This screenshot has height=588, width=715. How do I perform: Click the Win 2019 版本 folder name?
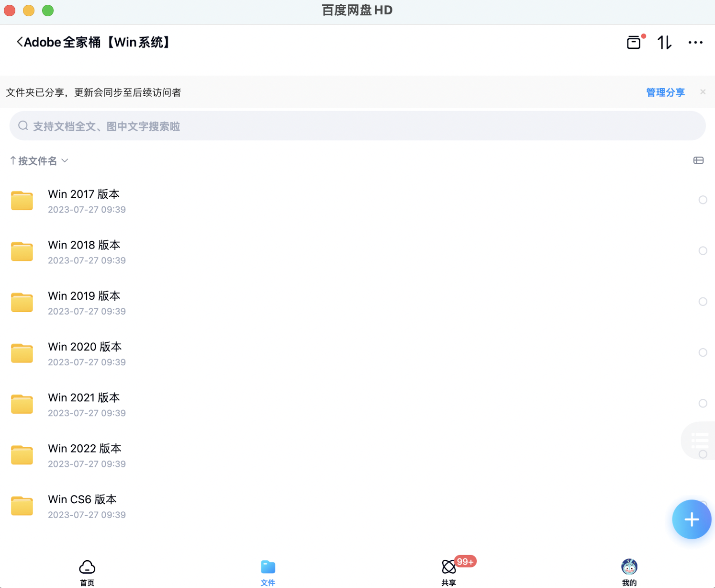click(84, 296)
